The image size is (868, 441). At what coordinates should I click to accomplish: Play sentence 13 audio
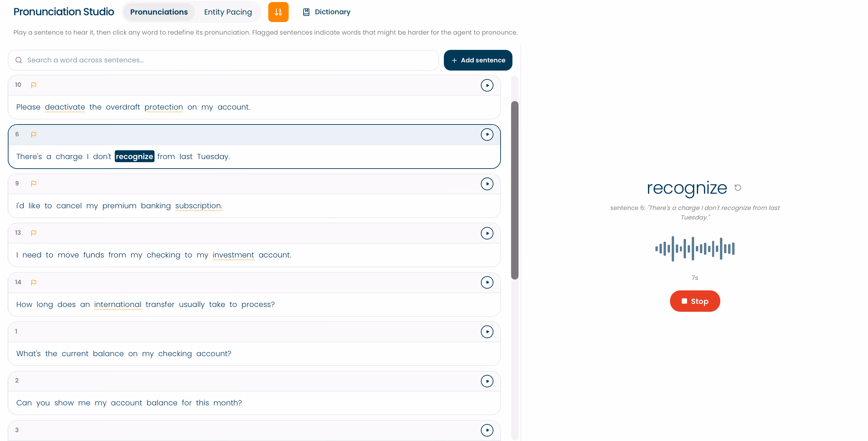(487, 233)
